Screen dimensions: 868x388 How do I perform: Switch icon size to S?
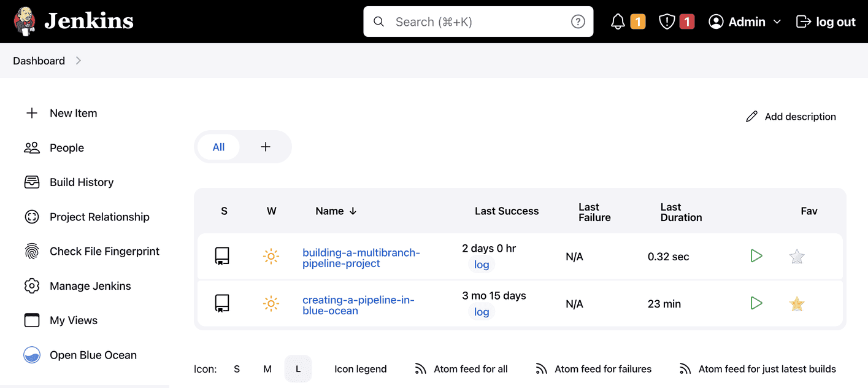[x=237, y=368]
